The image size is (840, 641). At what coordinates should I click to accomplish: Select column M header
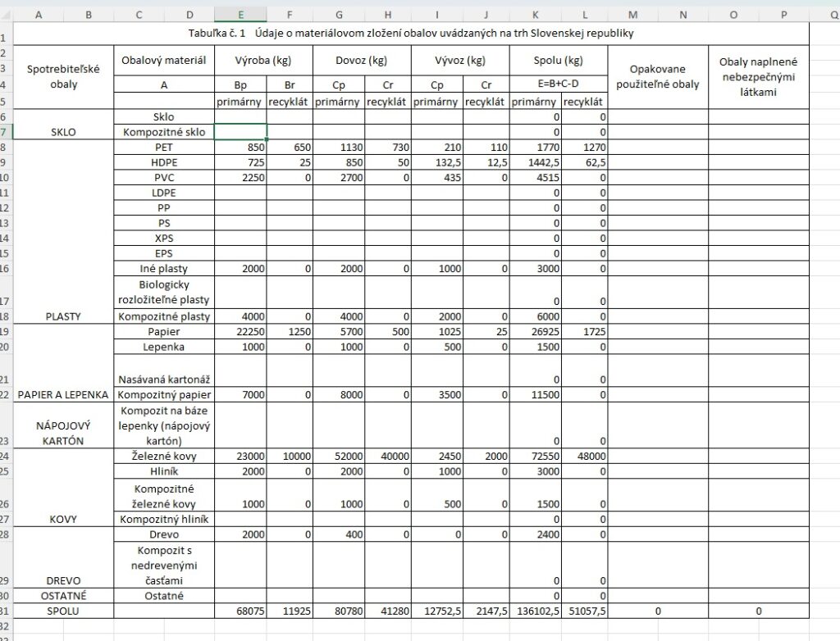pyautogui.click(x=632, y=14)
